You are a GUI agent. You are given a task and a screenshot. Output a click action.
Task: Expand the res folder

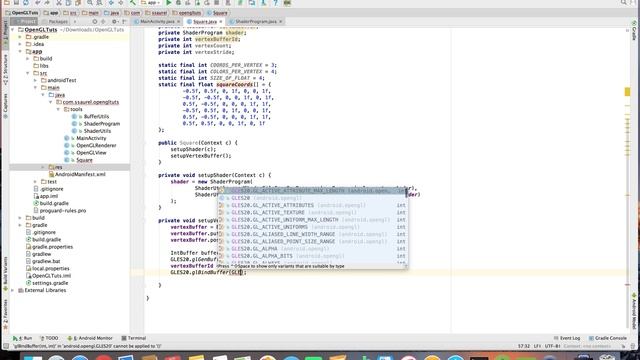pos(43,167)
